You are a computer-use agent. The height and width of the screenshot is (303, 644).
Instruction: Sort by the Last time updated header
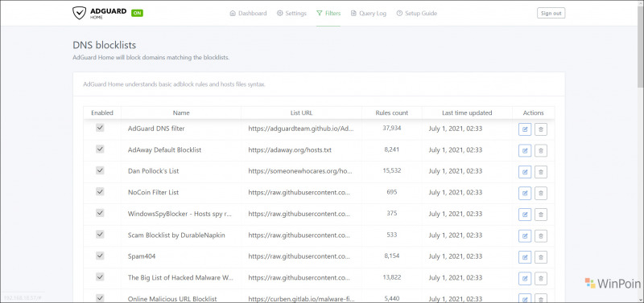coord(467,113)
